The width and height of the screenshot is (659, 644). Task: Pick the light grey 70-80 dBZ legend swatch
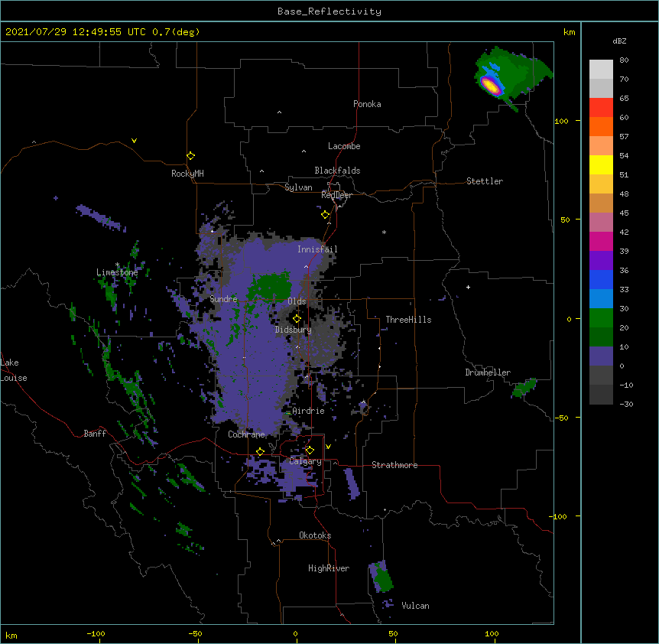(x=601, y=70)
